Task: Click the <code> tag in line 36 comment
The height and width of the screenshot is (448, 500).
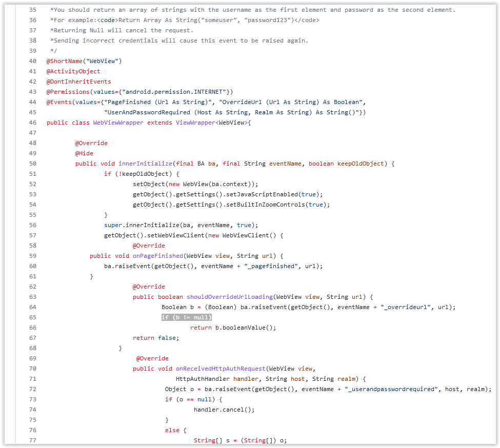Action: (108, 20)
